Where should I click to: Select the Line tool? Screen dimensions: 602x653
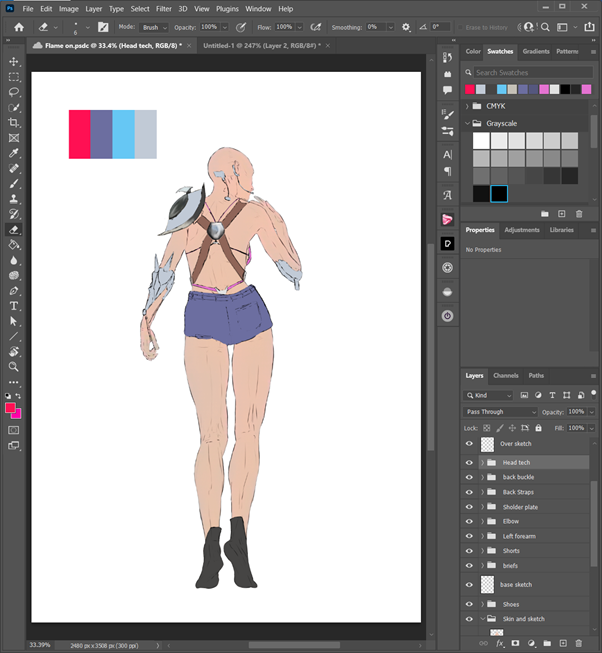tap(14, 336)
